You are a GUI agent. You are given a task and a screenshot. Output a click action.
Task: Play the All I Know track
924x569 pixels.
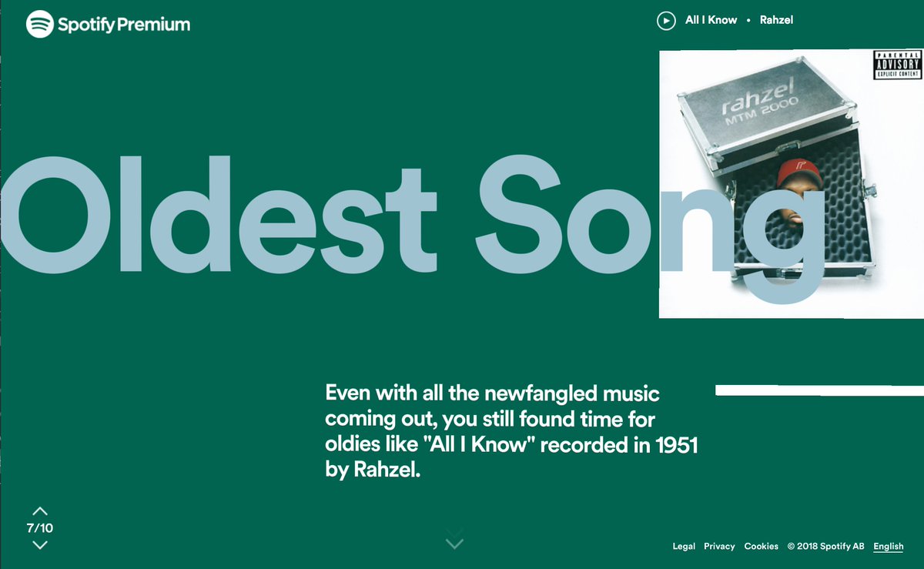tap(666, 21)
